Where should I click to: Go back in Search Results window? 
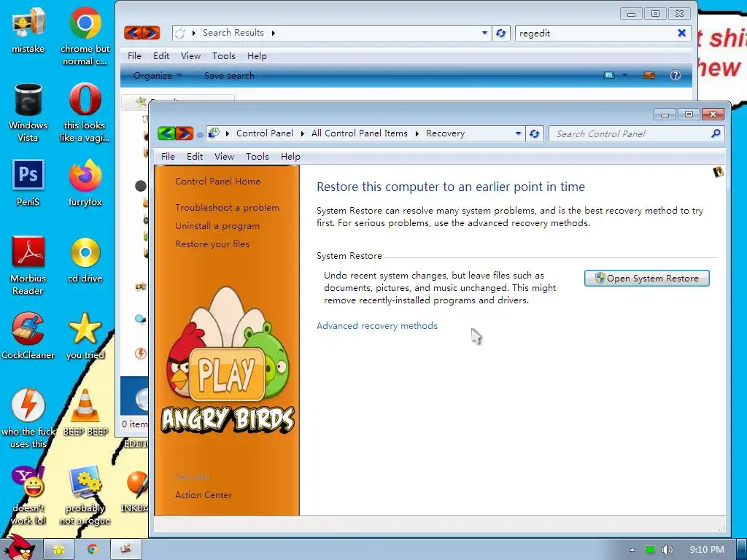133,33
